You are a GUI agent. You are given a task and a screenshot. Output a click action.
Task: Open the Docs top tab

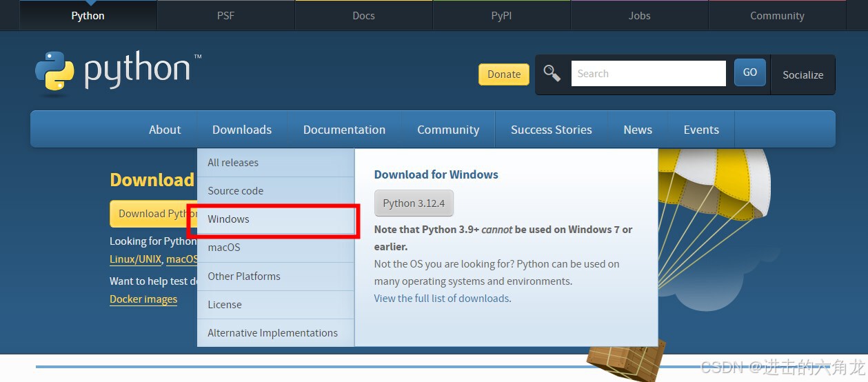coord(364,15)
